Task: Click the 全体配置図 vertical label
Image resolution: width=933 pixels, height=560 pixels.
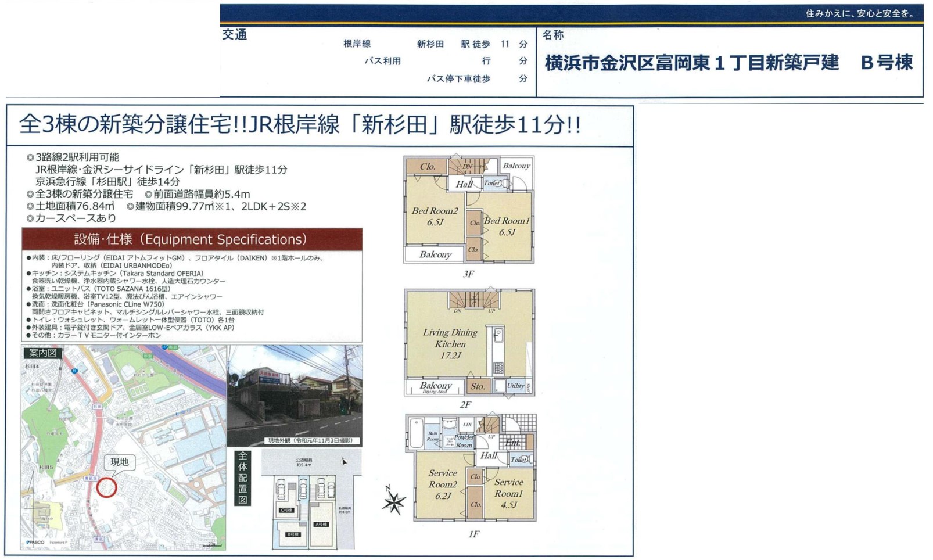Action: point(243,478)
